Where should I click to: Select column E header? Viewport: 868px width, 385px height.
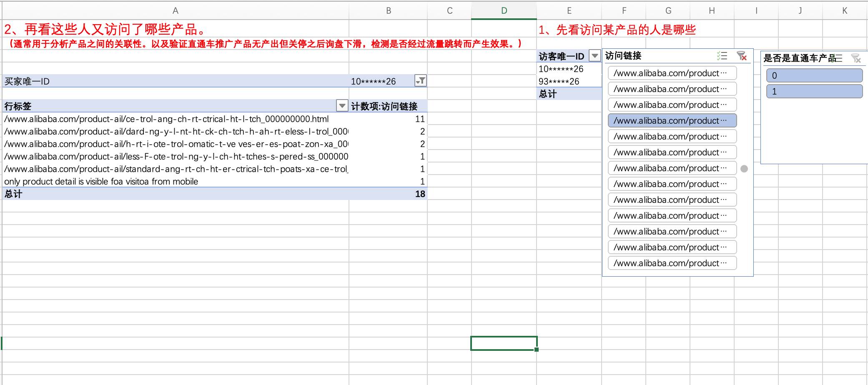pos(569,11)
